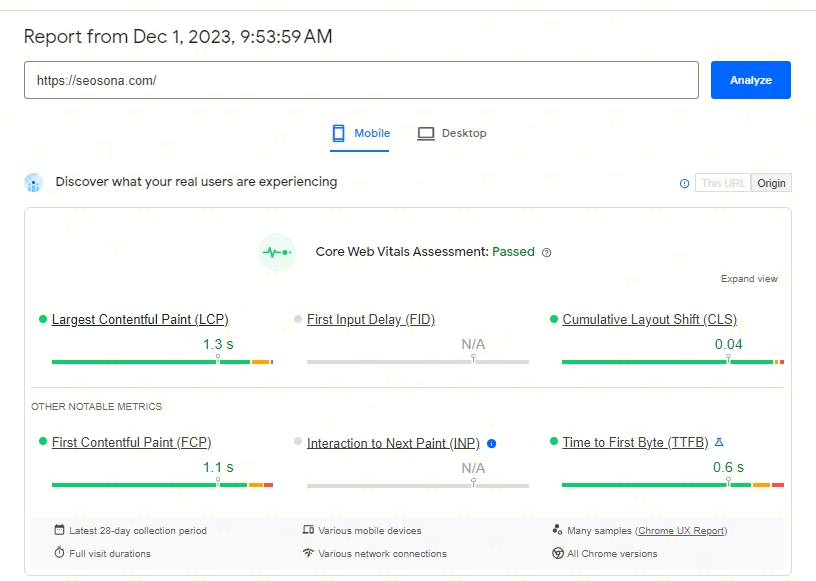Screen dimensions: 816x581
Task: Click the Core Web Vitals pulse icon
Action: (276, 252)
